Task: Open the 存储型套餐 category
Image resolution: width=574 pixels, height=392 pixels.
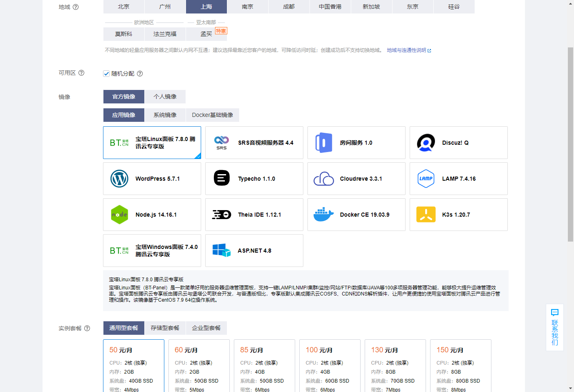Action: pyautogui.click(x=165, y=328)
